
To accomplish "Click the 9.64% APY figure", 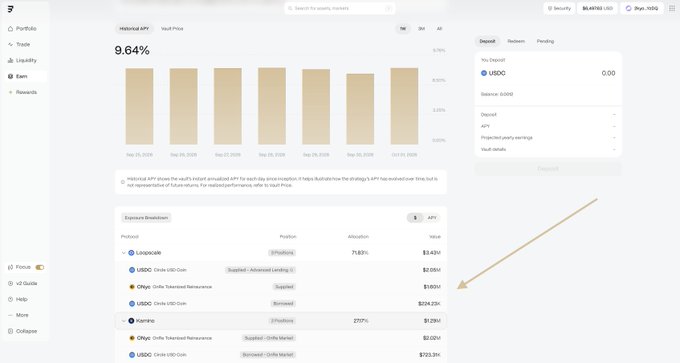I will (x=132, y=51).
